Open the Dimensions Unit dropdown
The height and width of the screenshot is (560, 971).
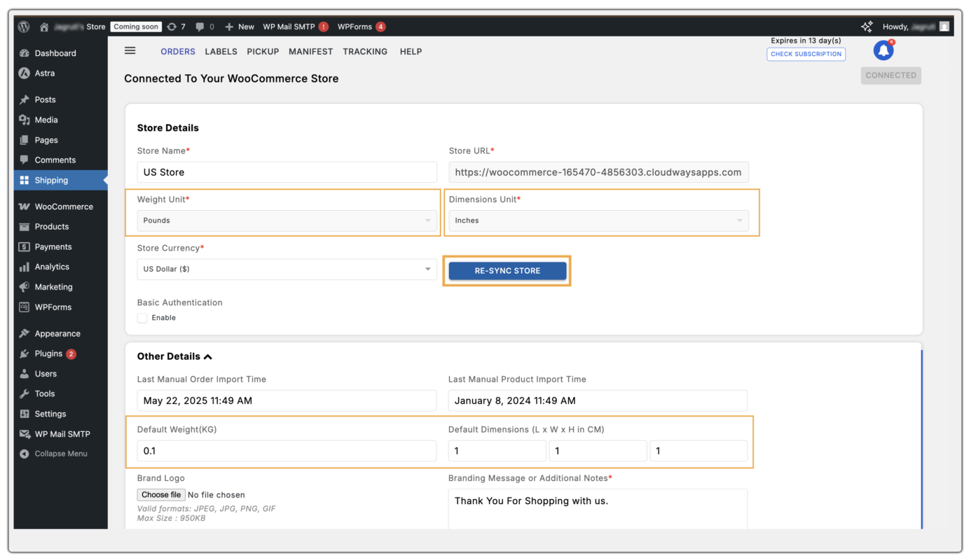[x=598, y=220]
